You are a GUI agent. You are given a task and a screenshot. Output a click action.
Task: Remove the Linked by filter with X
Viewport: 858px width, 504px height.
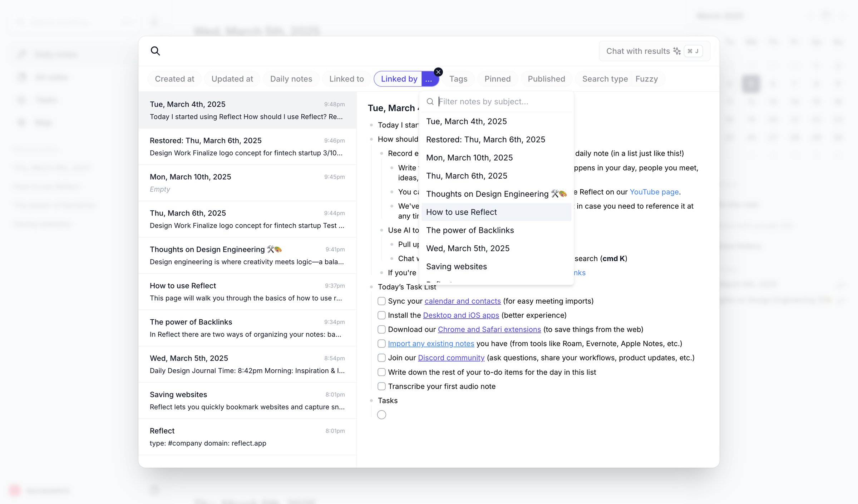click(438, 72)
